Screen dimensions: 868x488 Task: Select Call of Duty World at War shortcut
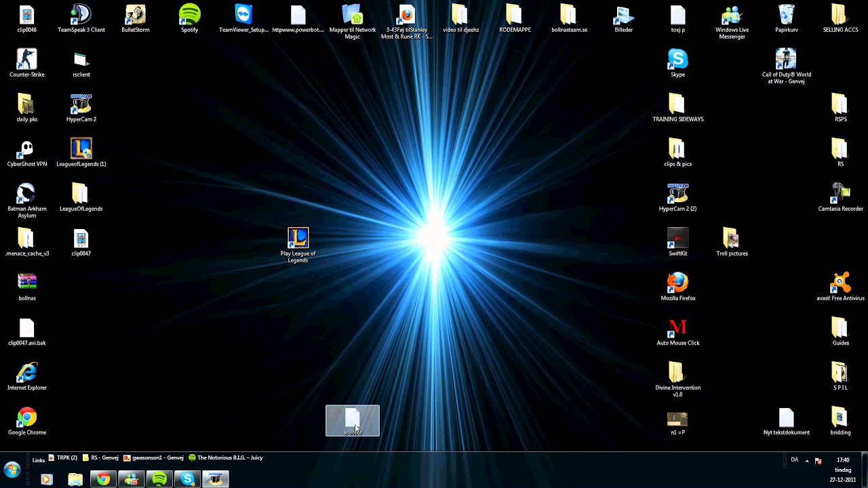click(787, 66)
